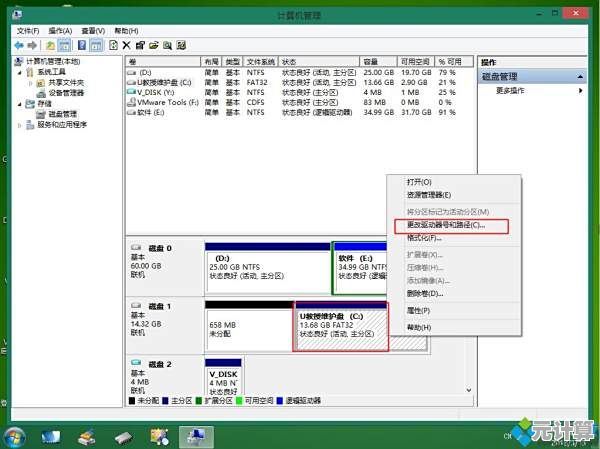Select 删除卷(D)... from the context menu
This screenshot has height=449, width=600.
pyautogui.click(x=424, y=293)
